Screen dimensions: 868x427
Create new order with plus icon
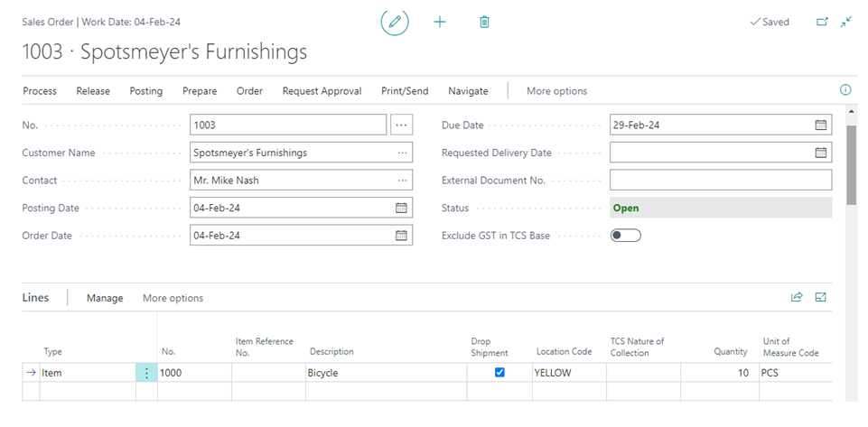pyautogui.click(x=440, y=23)
